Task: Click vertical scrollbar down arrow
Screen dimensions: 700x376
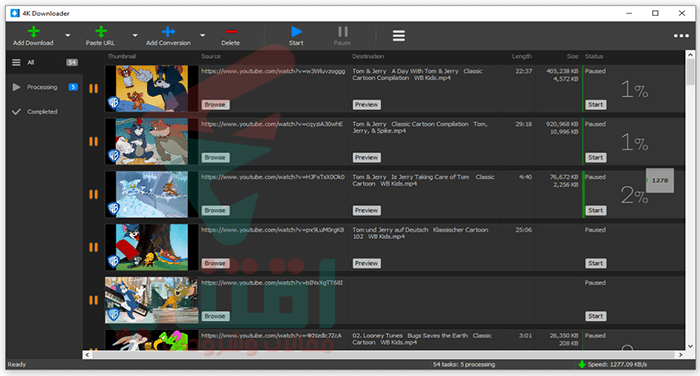Action: [691, 346]
